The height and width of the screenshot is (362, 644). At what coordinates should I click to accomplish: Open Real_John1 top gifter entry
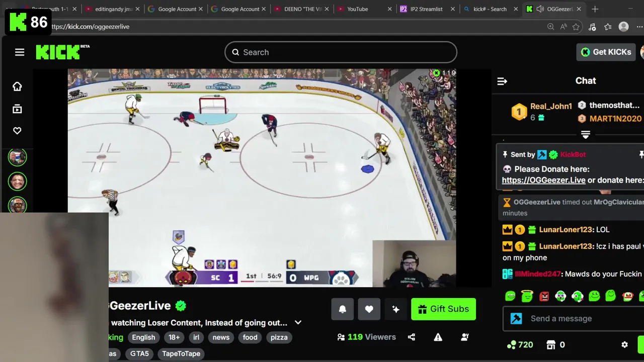click(x=541, y=112)
